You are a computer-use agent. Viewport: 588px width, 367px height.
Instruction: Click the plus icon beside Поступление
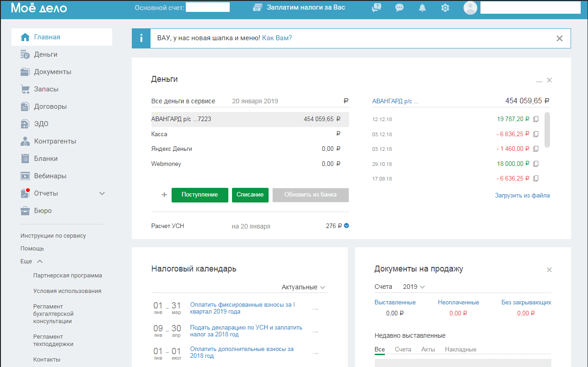pos(164,195)
